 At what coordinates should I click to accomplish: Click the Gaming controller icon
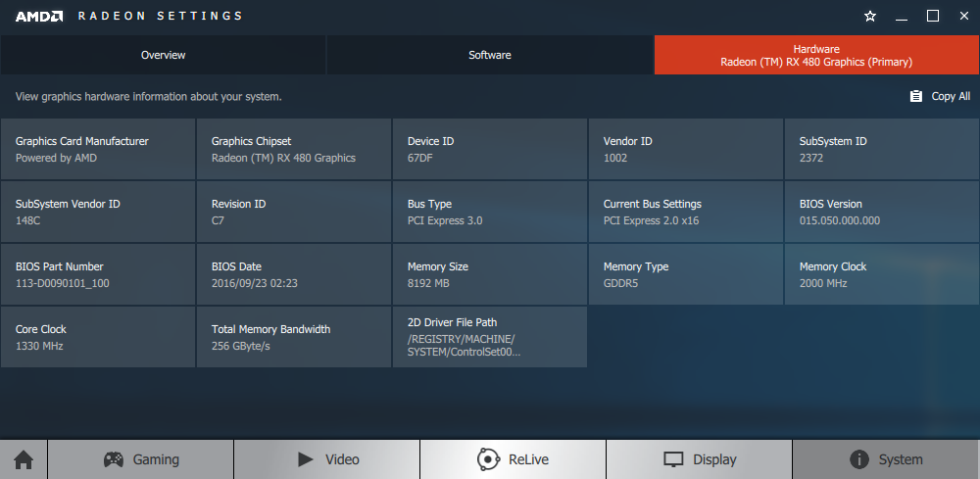pyautogui.click(x=113, y=459)
